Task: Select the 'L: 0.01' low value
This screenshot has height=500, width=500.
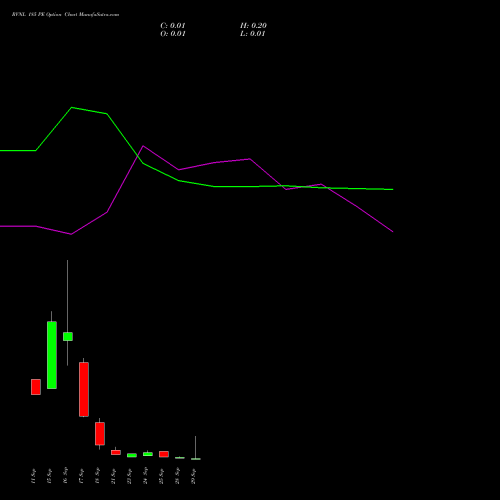Action: coord(253,34)
